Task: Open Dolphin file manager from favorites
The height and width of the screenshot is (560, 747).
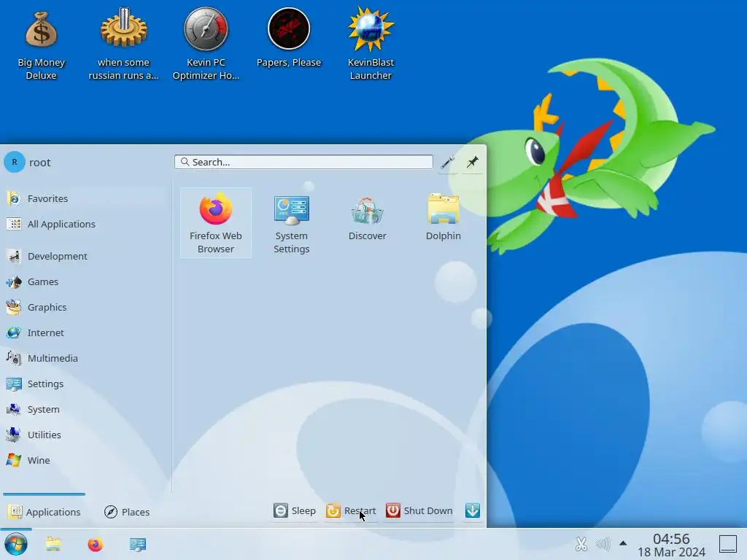Action: click(x=443, y=217)
